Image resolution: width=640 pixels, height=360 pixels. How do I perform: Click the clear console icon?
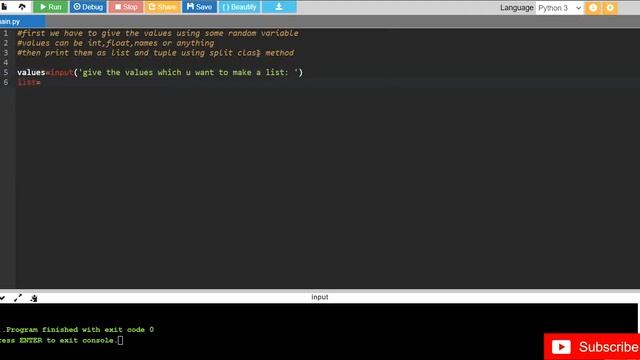point(34,298)
